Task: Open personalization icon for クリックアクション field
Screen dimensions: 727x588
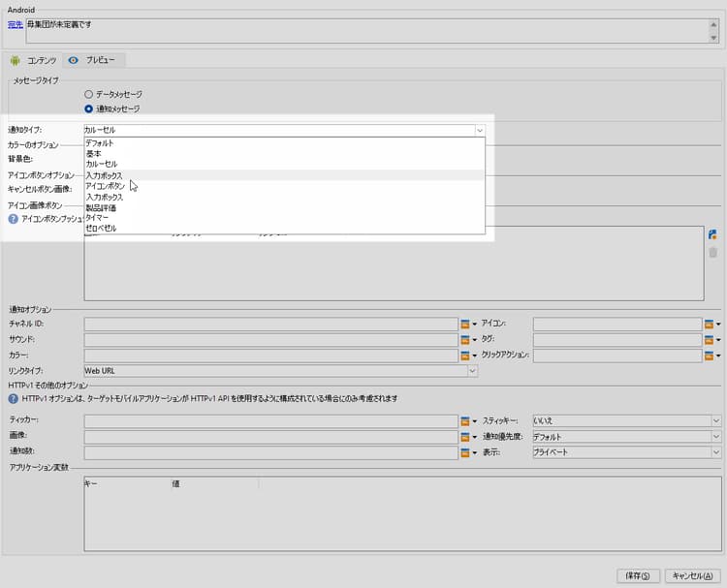Action: [709, 356]
